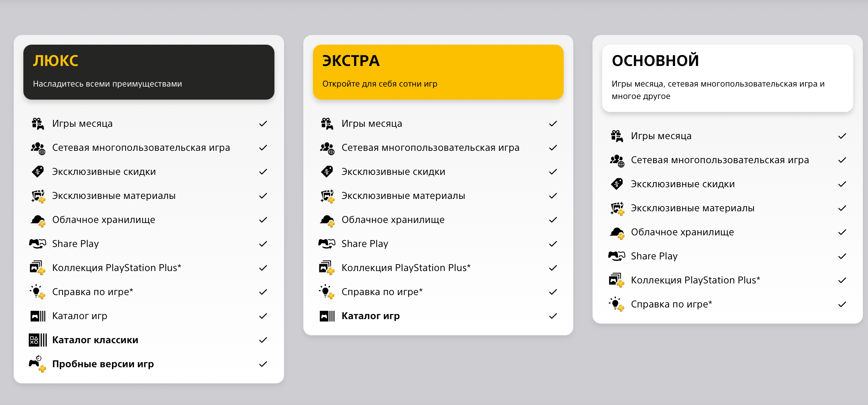Image resolution: width=868 pixels, height=405 pixels.
Task: Click Пробные версии игр label in ЛЮКС
Action: pyautogui.click(x=103, y=364)
